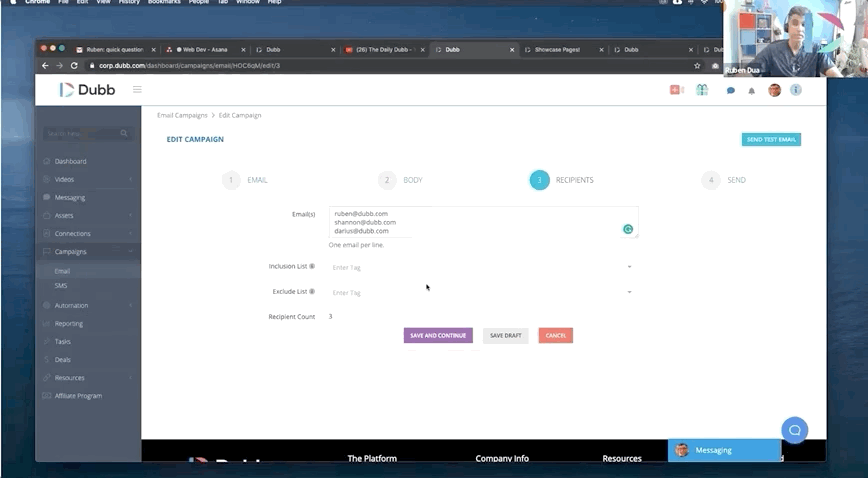Select SMS under Campaigns

(61, 286)
